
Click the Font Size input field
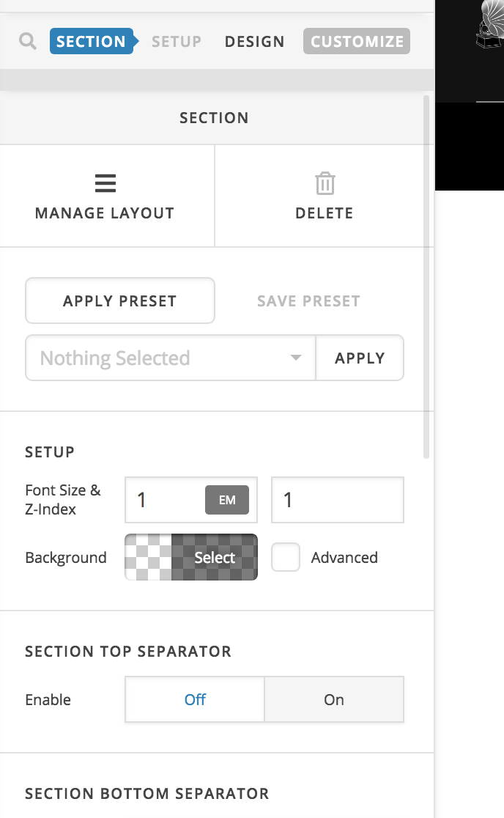point(165,501)
